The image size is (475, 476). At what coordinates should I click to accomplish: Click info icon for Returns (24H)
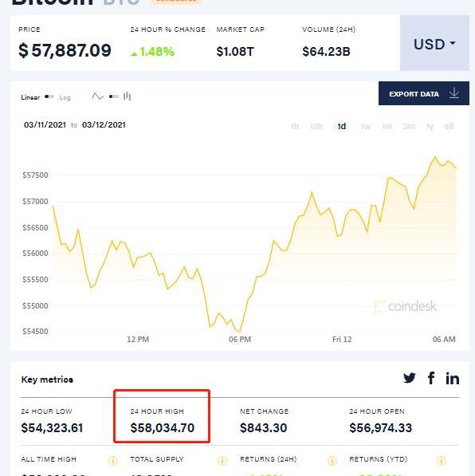coord(332,461)
